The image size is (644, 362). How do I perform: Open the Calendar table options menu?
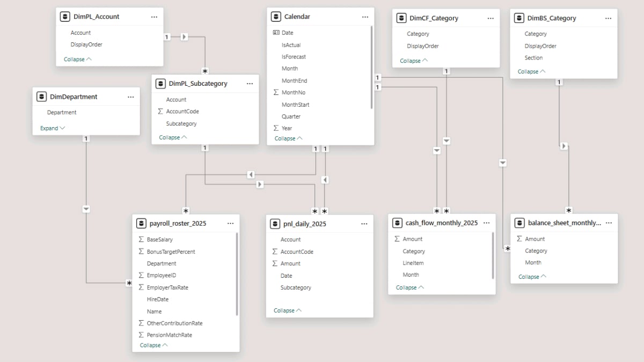point(365,17)
